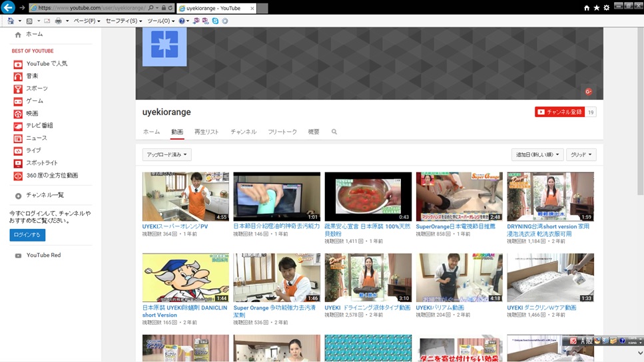This screenshot has height=362, width=644.
Task: Open the IE favorites star icon
Action: [596, 7]
